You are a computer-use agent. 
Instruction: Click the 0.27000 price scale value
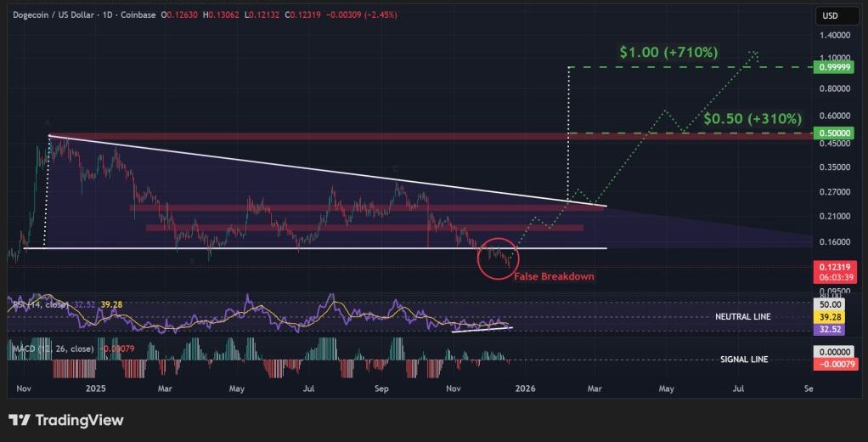click(x=835, y=192)
